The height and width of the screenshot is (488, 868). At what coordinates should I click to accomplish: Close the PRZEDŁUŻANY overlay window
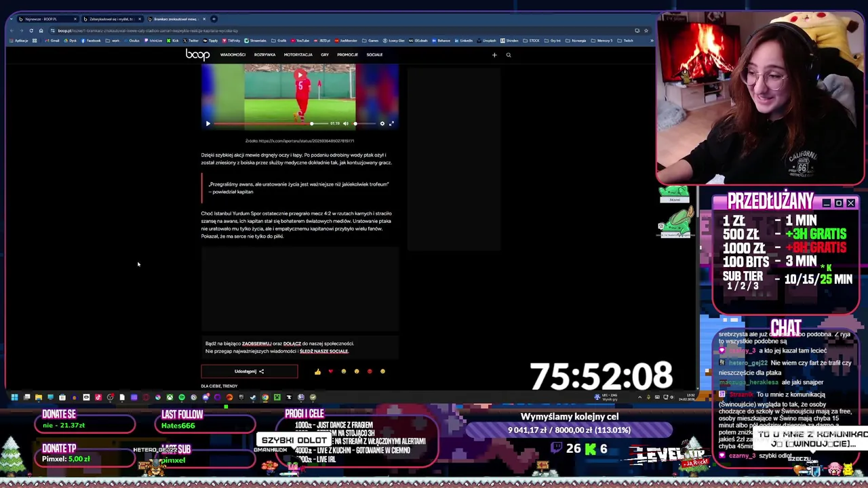click(850, 203)
